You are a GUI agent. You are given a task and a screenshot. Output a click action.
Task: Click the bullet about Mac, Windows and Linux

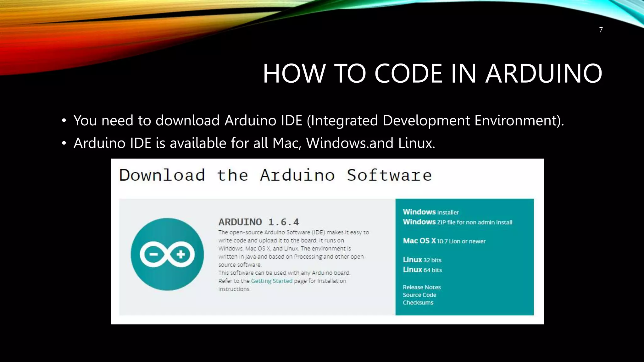254,143
